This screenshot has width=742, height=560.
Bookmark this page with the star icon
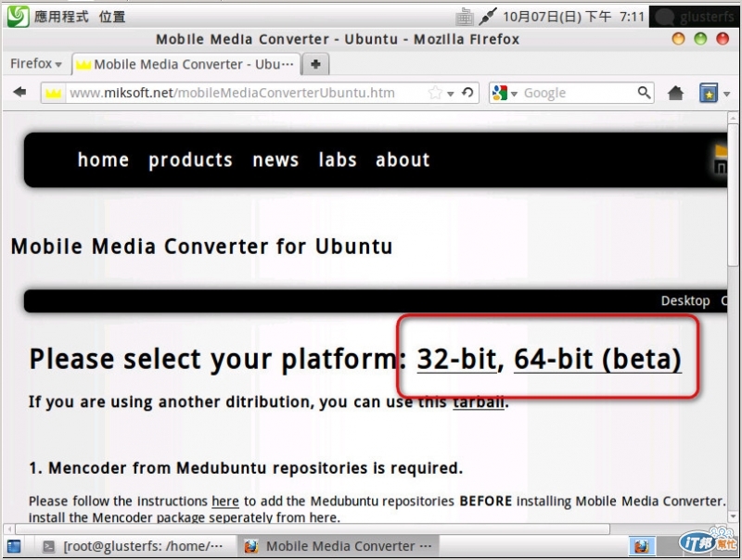click(x=435, y=93)
